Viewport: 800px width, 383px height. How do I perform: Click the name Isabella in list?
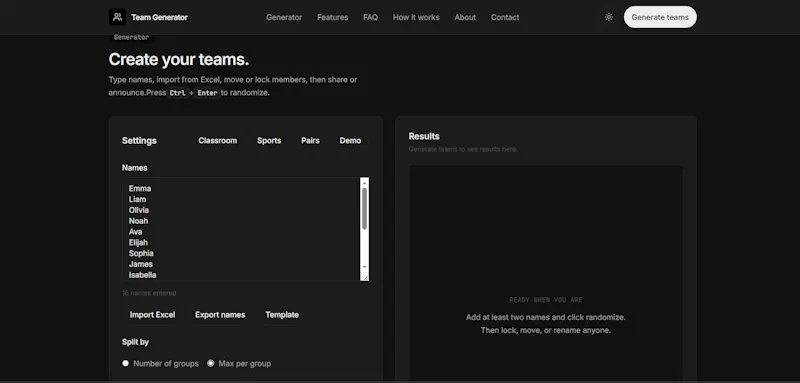[x=142, y=275]
